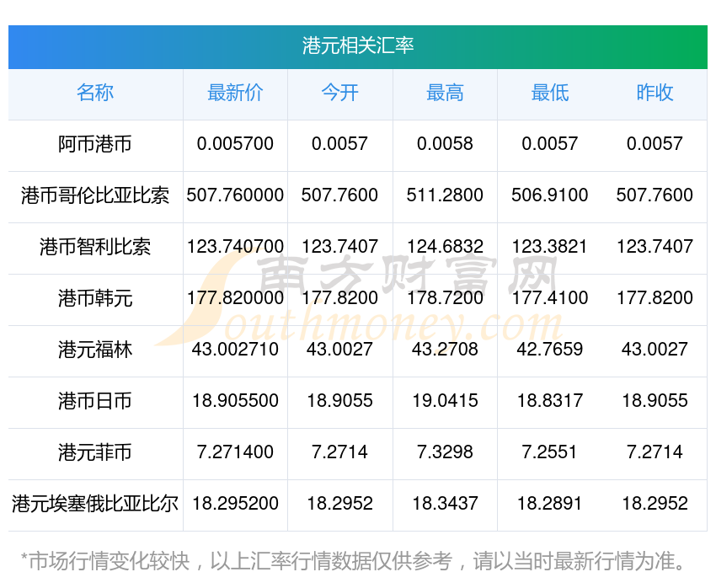Screen dimensions: 716x588
Task: Select latest price 43.002710
Action: [235, 350]
